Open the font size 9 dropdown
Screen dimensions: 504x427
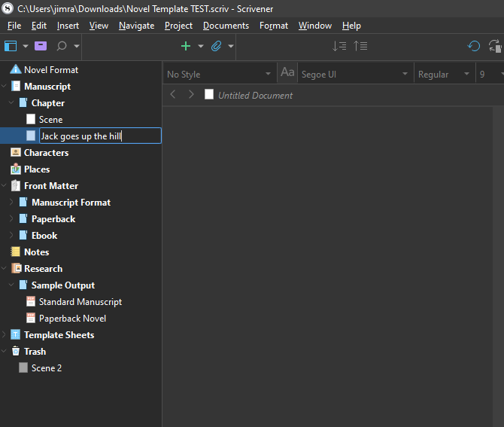(490, 75)
